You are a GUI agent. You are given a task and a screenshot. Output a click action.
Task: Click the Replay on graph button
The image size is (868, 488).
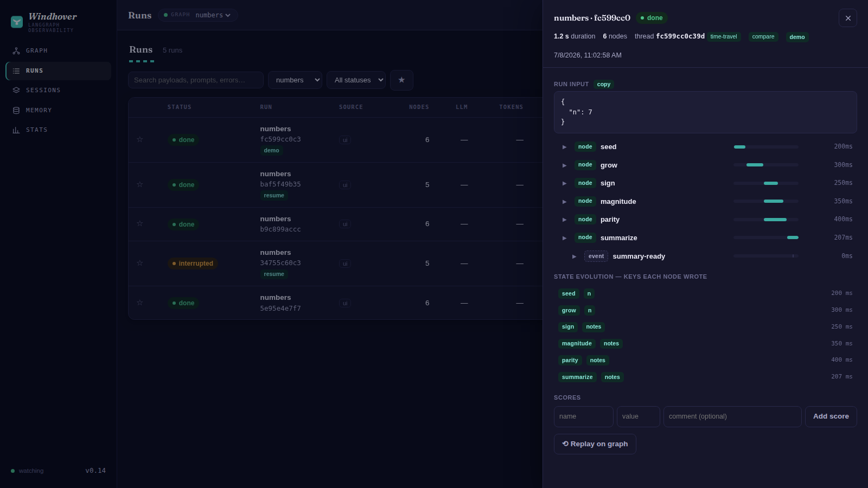[595, 444]
